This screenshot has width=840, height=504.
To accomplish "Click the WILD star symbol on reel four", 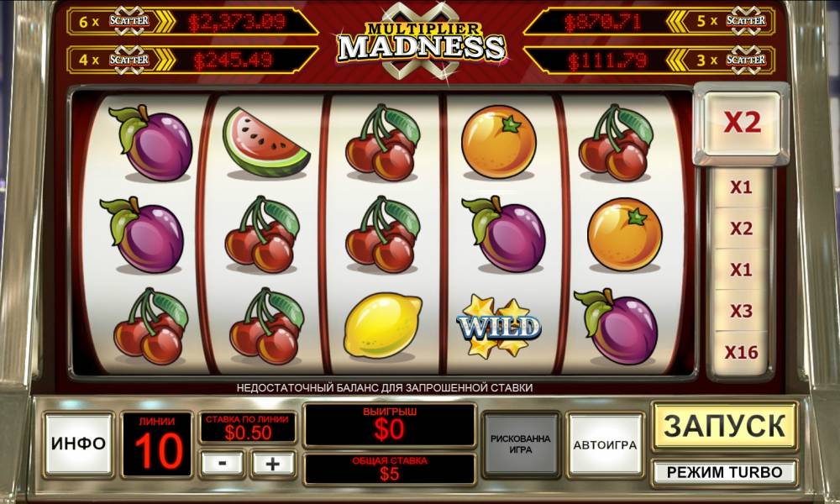I will coord(499,325).
